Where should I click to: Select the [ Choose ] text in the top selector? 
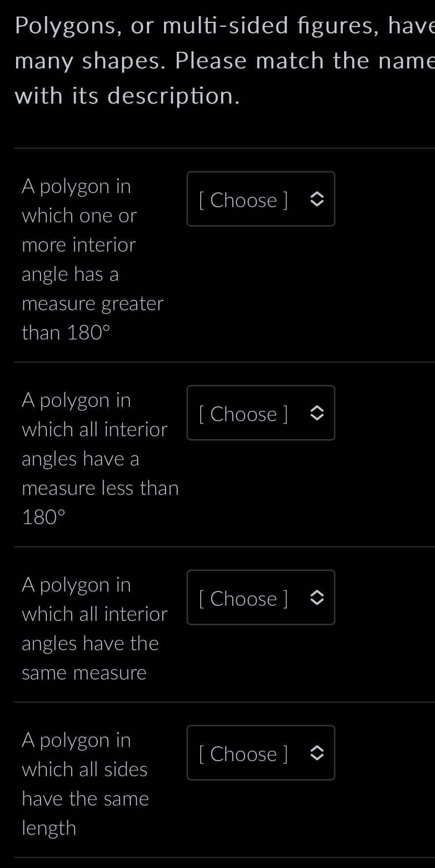point(243,199)
